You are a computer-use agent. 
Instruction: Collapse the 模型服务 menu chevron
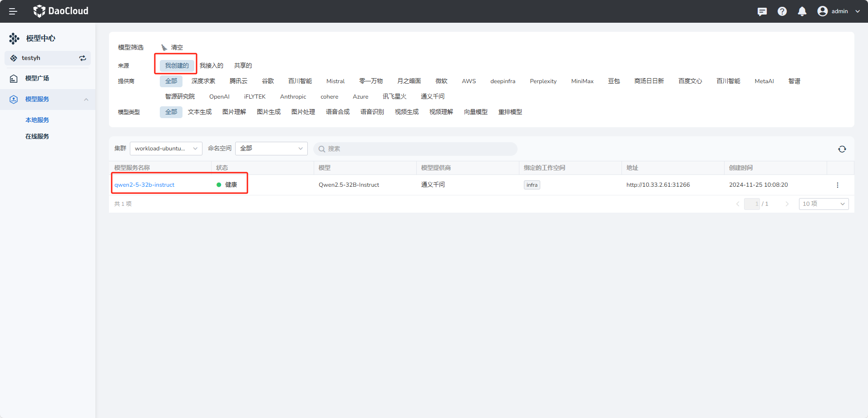86,100
